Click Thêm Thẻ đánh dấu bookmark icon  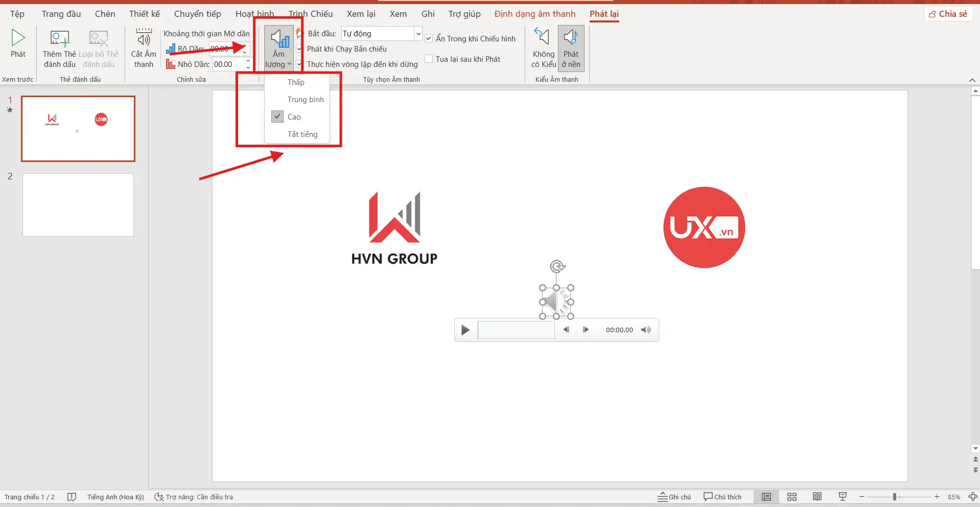pyautogui.click(x=59, y=39)
